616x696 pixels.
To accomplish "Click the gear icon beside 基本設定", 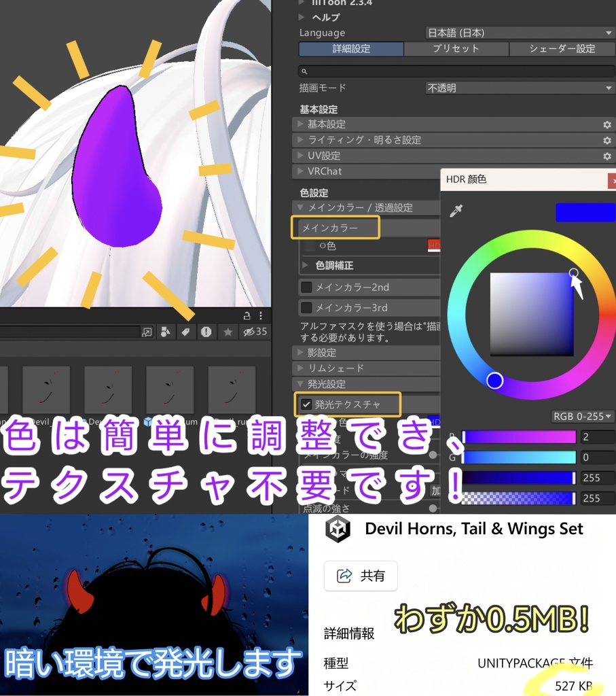I will [607, 125].
